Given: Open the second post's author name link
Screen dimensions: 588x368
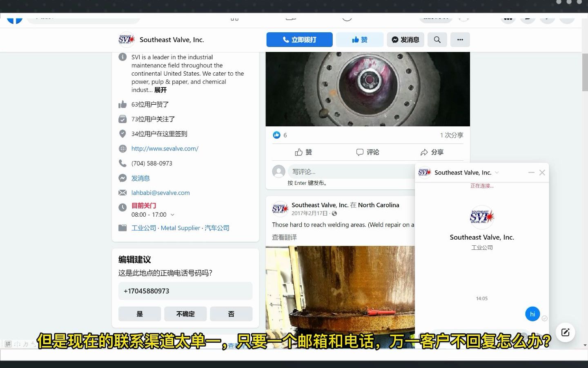Looking at the screenshot, I should 320,205.
